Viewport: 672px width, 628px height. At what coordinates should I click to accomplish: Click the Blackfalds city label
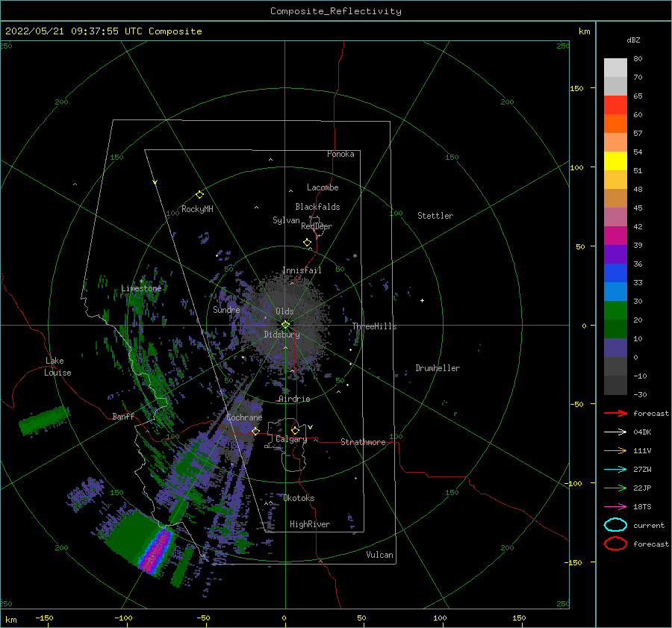317,207
